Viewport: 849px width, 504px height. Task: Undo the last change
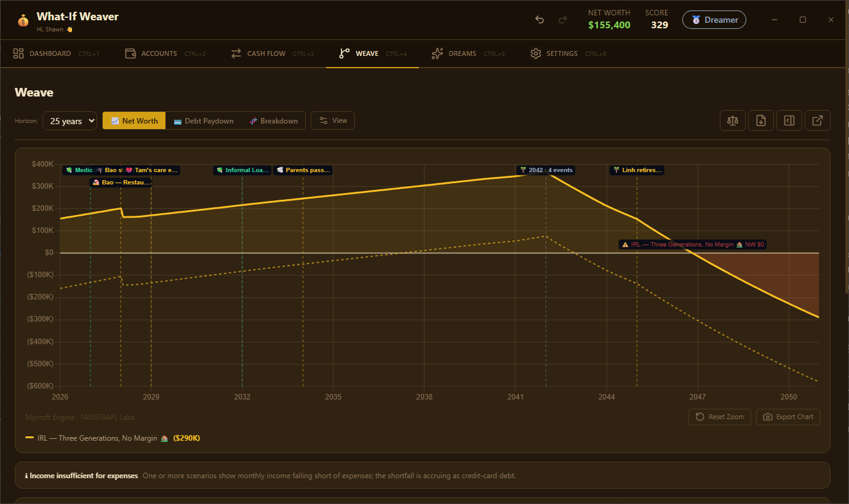(x=540, y=20)
